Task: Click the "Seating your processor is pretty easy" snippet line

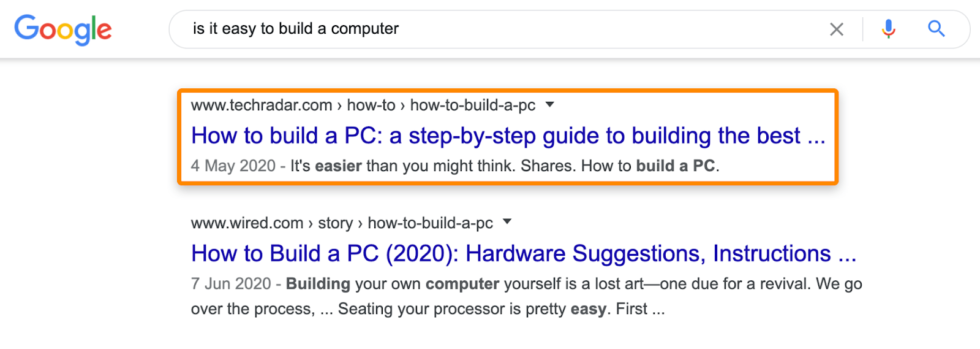Action: (x=473, y=309)
